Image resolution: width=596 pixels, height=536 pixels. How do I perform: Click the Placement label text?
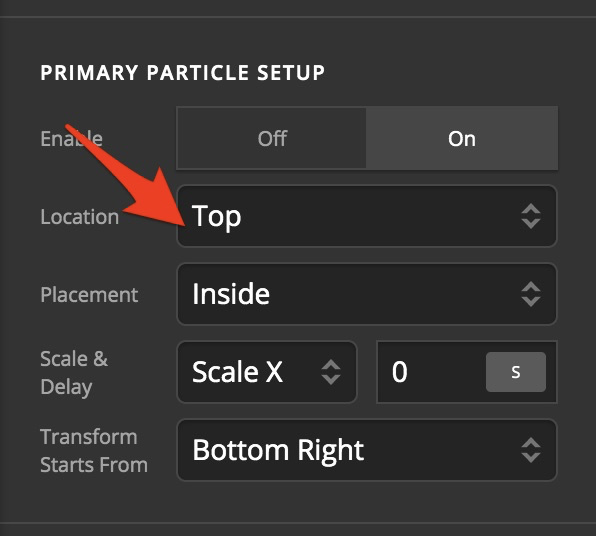pos(89,295)
